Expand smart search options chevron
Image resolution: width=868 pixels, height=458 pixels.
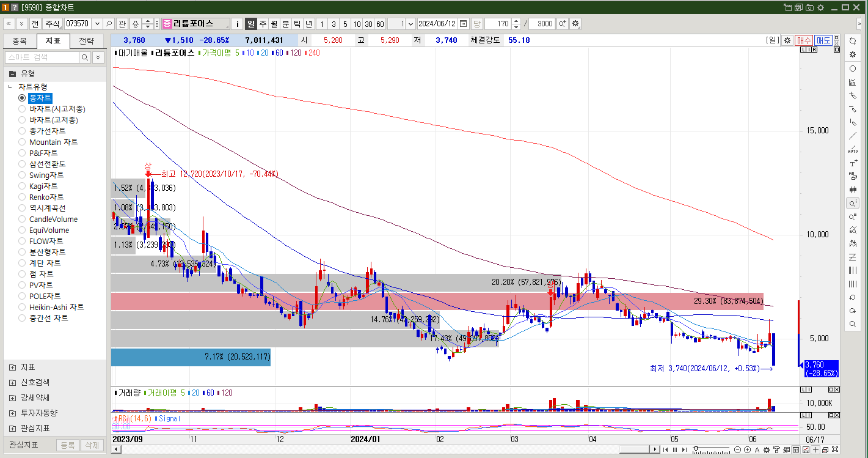point(98,57)
